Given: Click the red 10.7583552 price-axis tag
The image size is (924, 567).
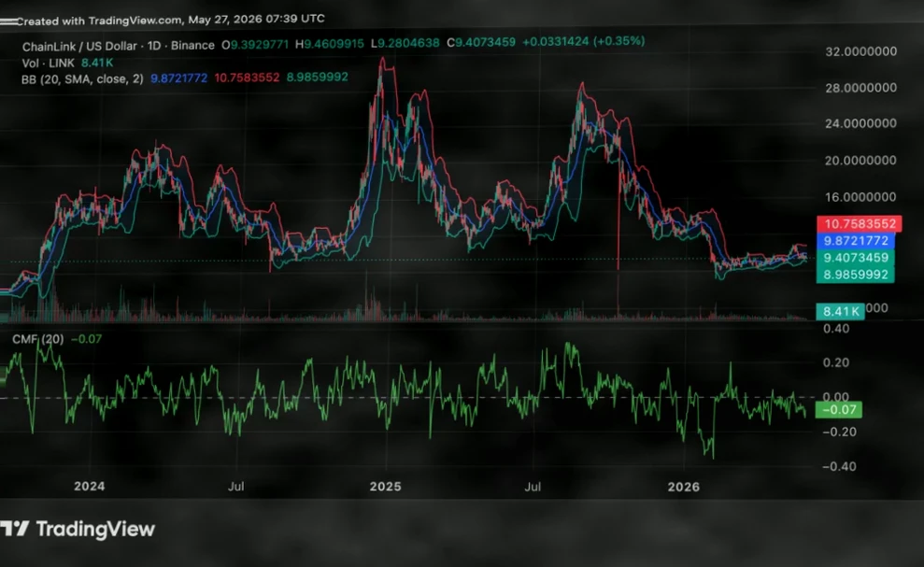Looking at the screenshot, I should (x=860, y=224).
